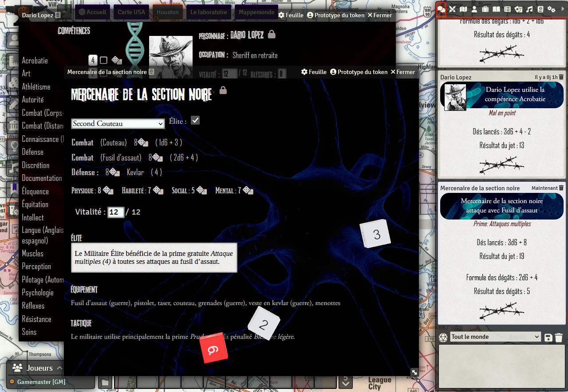Switch to the Carte USA scene
Screen dimensions: 568x392
[131, 12]
